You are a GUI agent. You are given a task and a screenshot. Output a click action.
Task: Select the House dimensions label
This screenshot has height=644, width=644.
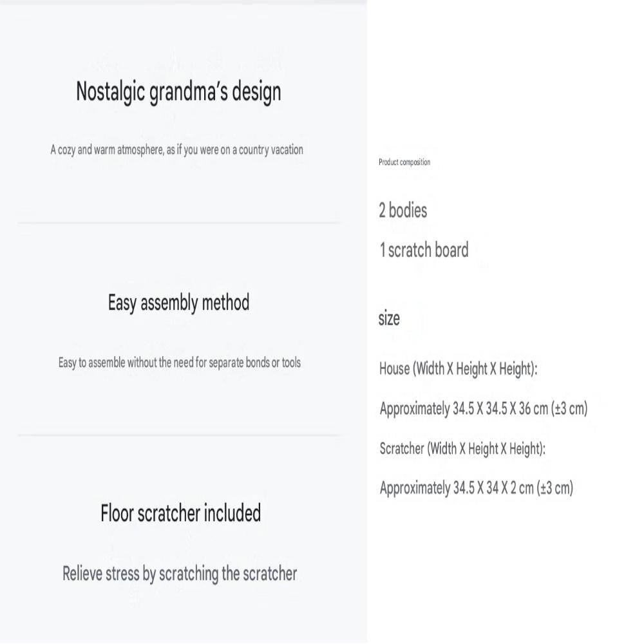point(459,369)
